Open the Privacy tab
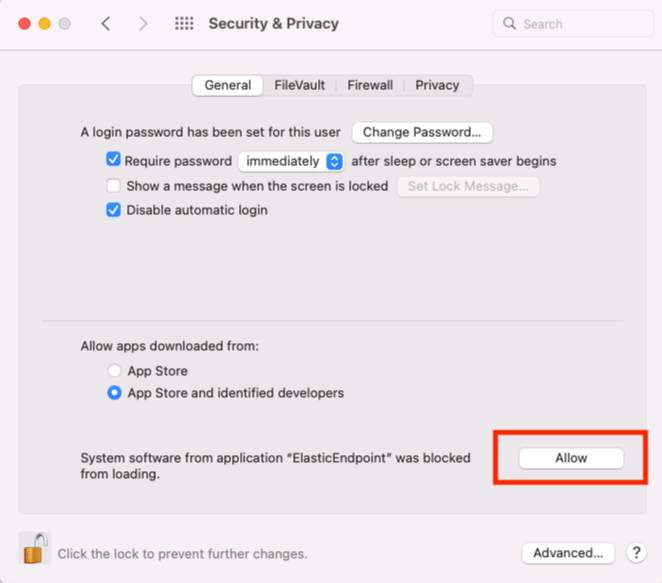This screenshot has height=583, width=662. coord(437,85)
